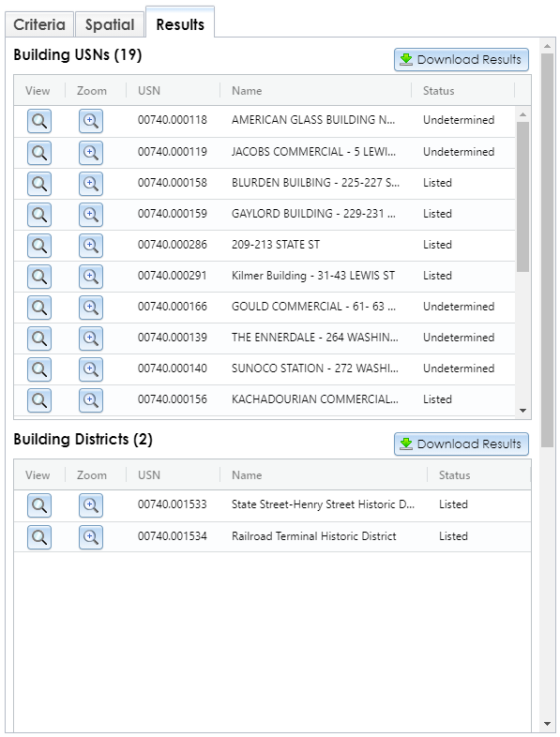Zoom to JACOBS COMMERCIAL location

point(91,153)
